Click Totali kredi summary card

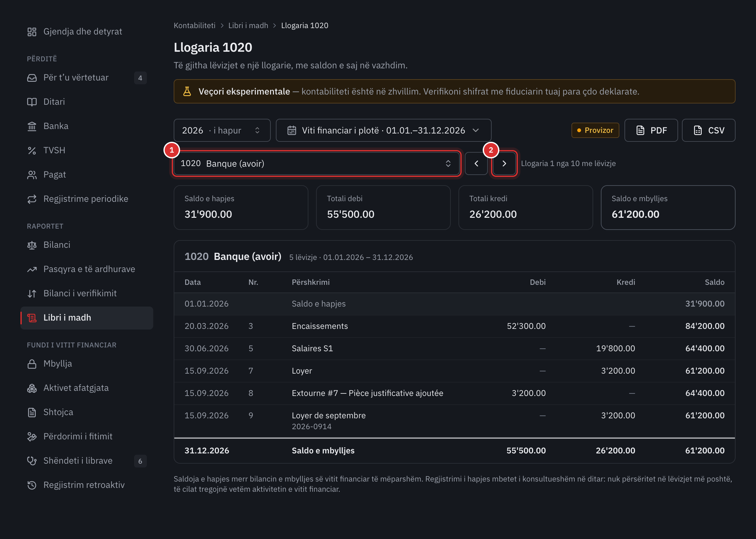click(x=526, y=208)
